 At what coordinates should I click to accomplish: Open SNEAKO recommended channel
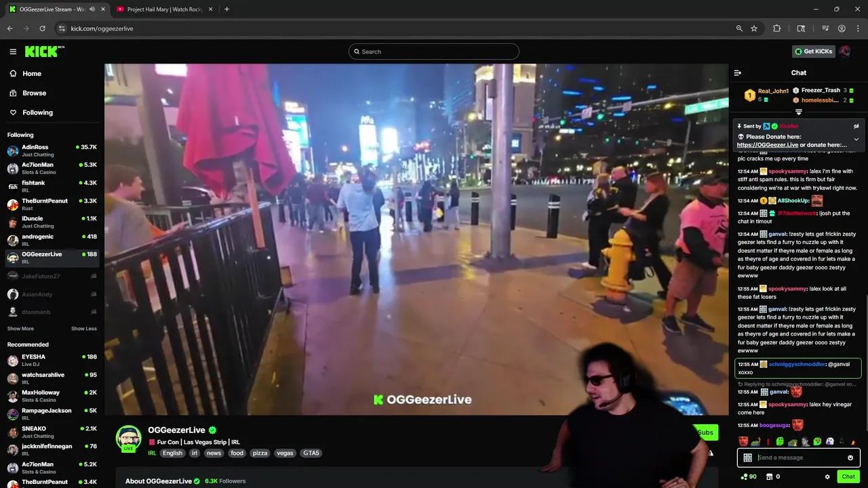(52, 432)
